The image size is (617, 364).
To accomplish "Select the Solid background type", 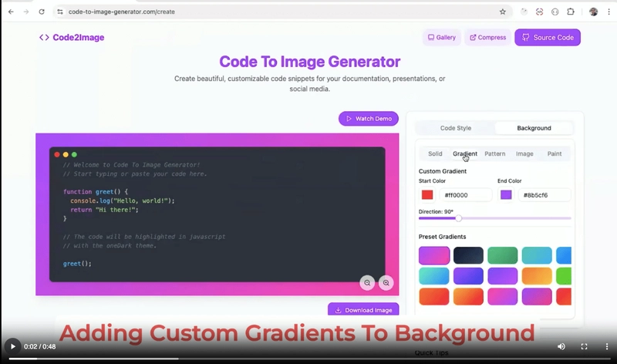I will click(x=435, y=154).
